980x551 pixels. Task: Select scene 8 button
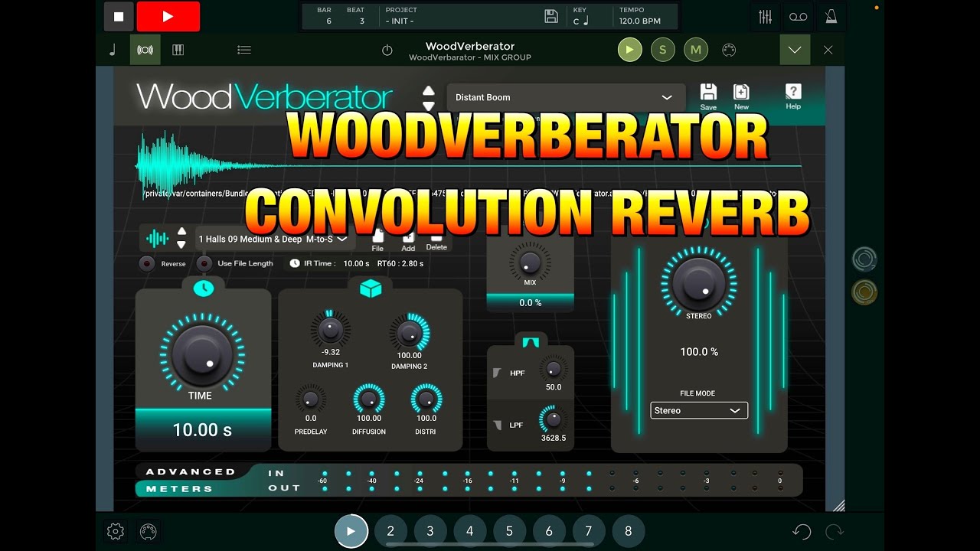point(628,531)
